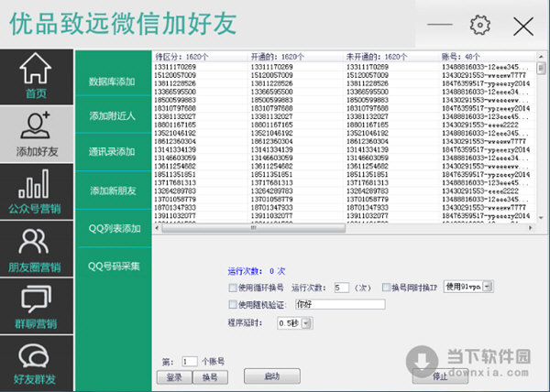Minimize the window with dash icon

click(440, 25)
